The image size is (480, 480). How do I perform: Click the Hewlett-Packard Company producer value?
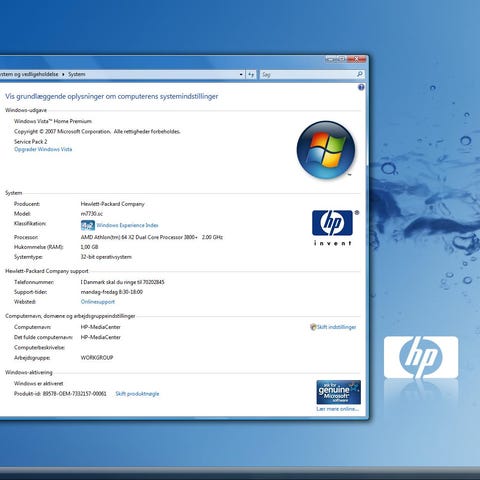113,204
